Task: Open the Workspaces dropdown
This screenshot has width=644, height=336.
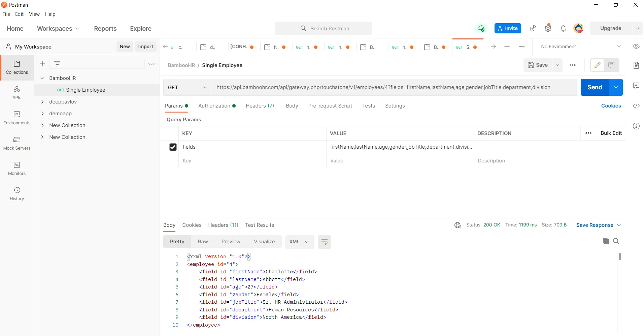Action: point(58,29)
